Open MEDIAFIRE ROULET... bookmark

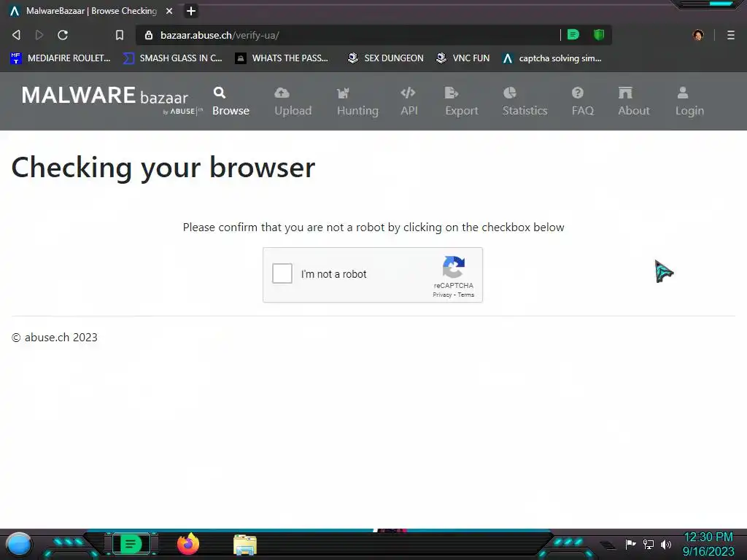(x=61, y=58)
